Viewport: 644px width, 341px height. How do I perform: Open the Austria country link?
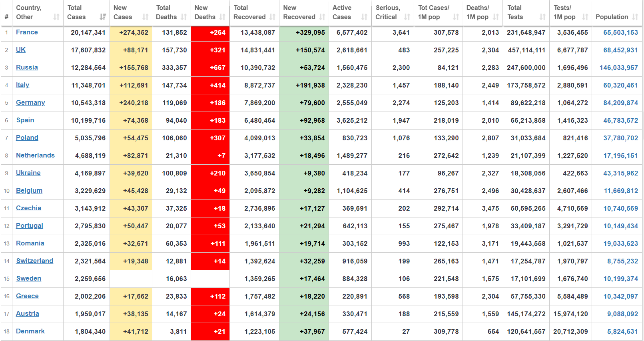point(28,313)
